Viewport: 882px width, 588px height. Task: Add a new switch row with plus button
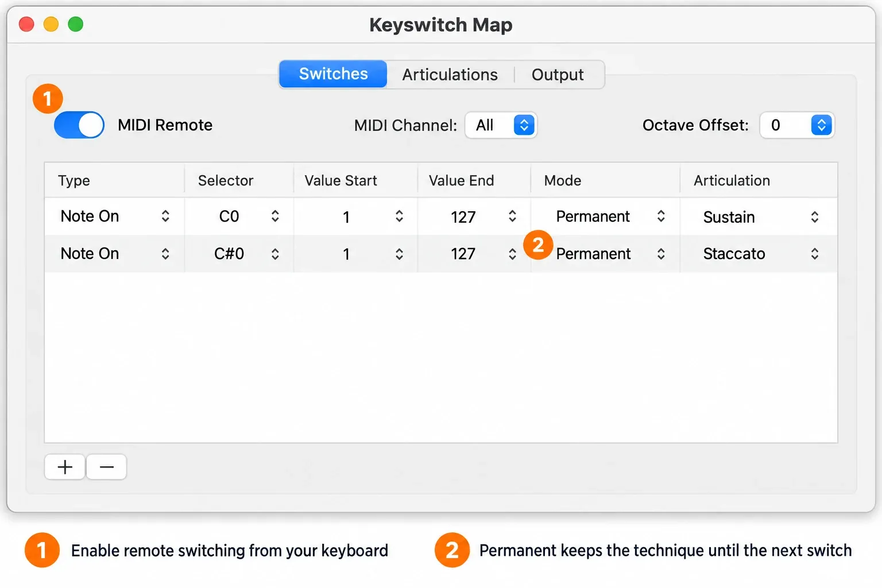point(65,467)
